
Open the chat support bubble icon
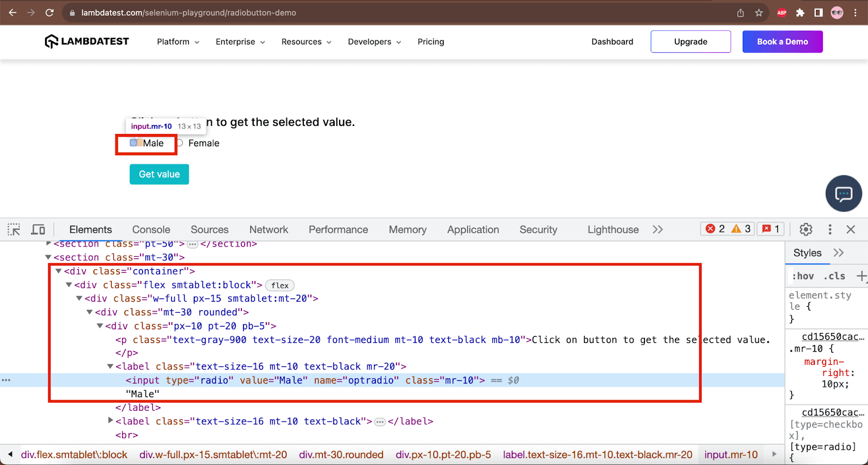click(844, 194)
